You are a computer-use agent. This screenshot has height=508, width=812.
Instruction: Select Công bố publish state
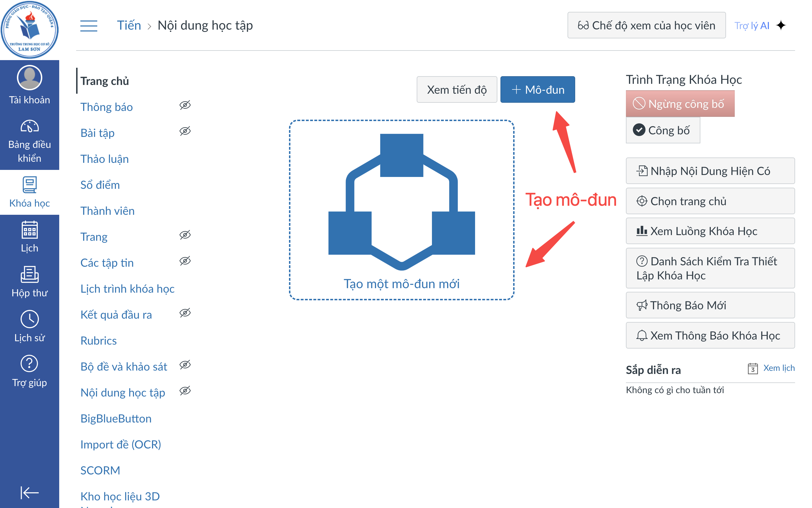[x=663, y=130]
